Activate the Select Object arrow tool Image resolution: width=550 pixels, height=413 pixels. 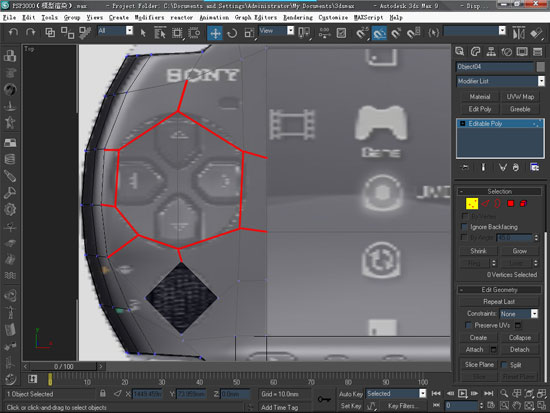(x=143, y=33)
